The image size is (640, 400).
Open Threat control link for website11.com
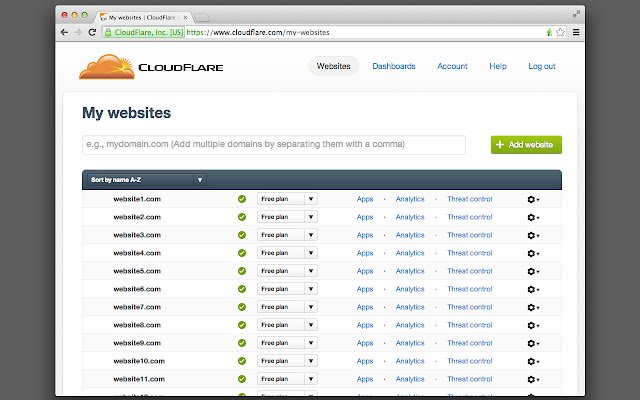(470, 379)
